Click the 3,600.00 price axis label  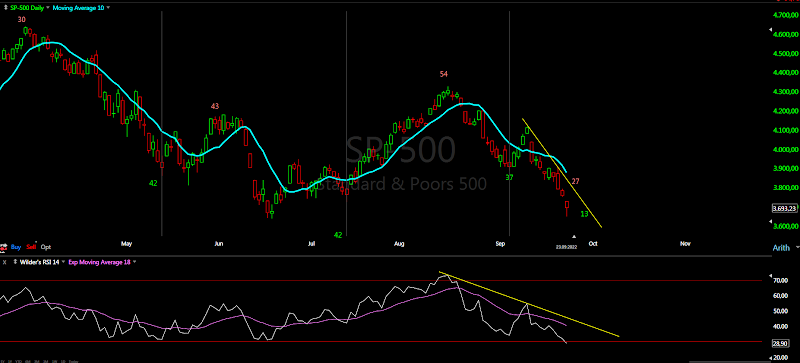coord(785,226)
